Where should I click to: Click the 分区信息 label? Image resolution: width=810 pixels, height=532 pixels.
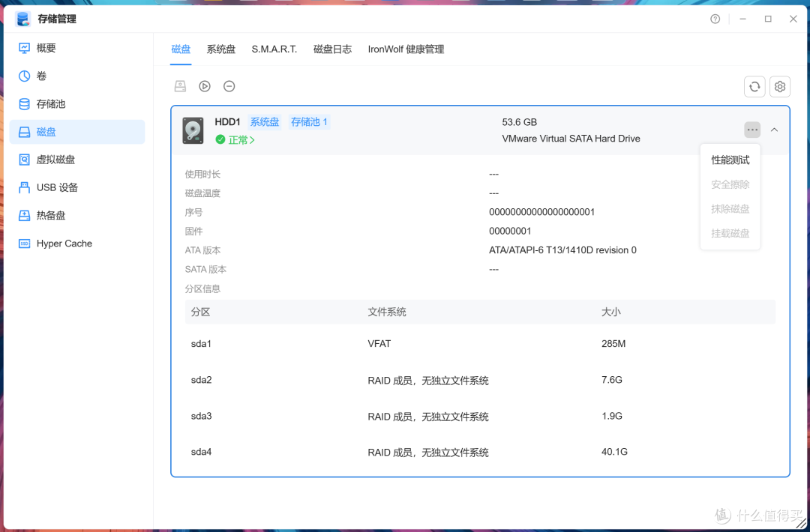point(202,289)
